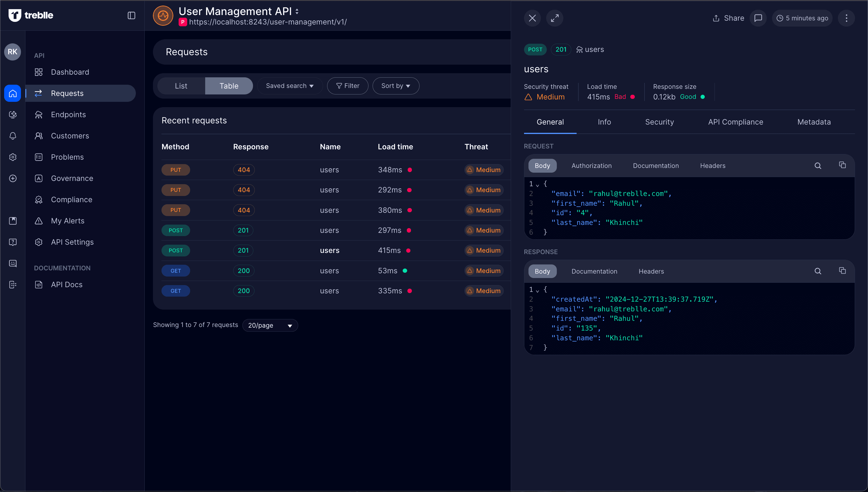Select the Table view toggle
The width and height of the screenshot is (868, 492).
coord(229,86)
